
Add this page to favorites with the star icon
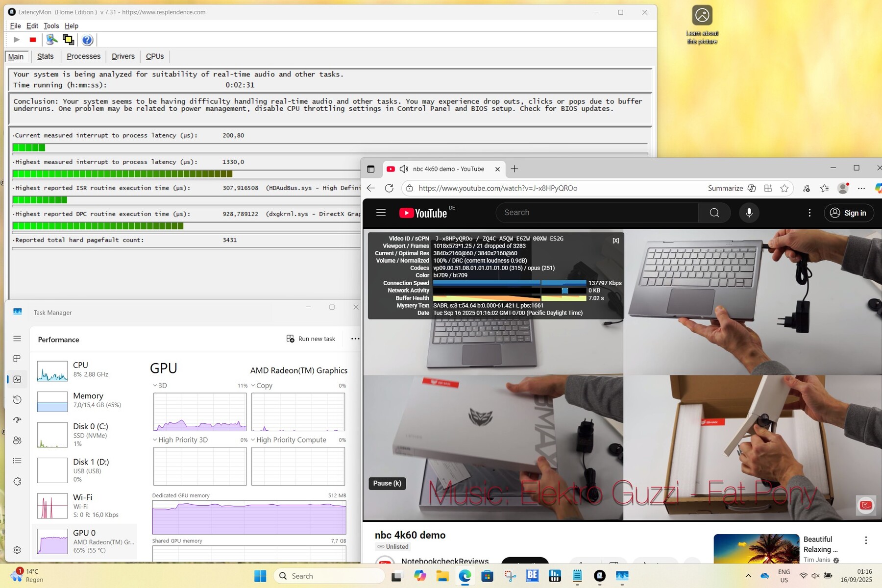(784, 188)
